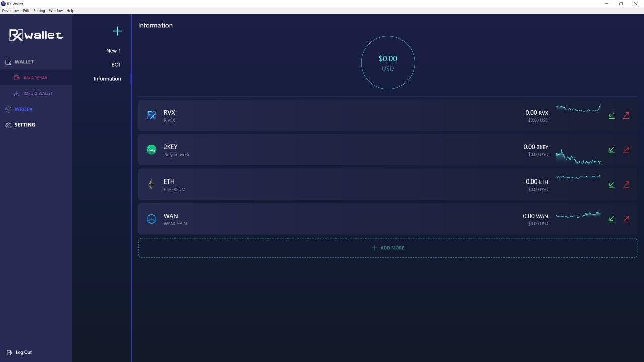
Task: Click the plus icon to add wallet
Action: tap(117, 31)
